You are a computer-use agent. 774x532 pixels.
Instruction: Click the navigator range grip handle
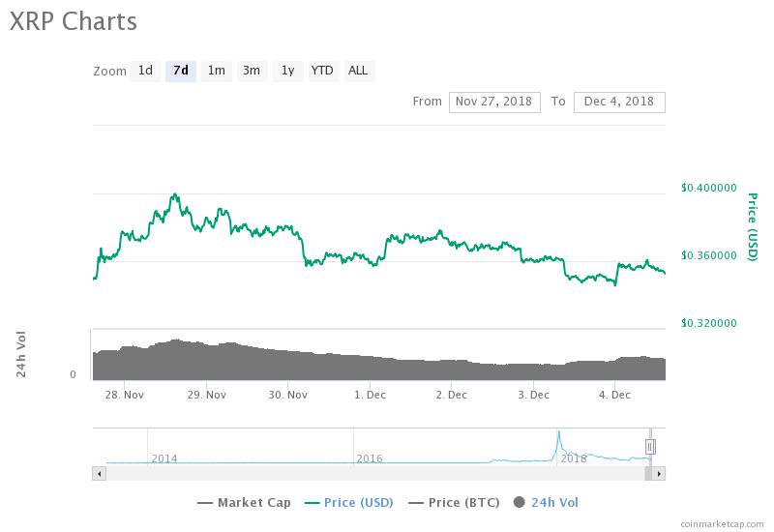[x=651, y=447]
